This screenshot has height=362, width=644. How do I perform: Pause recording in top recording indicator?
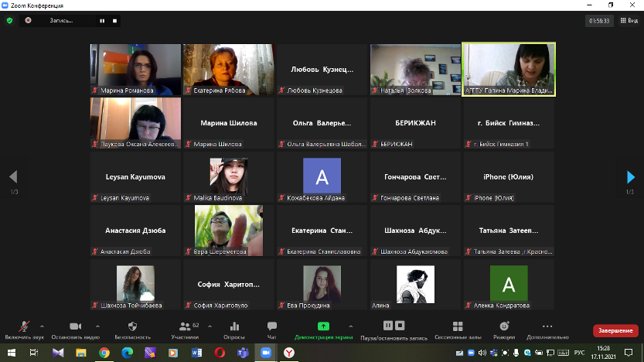pos(101,21)
